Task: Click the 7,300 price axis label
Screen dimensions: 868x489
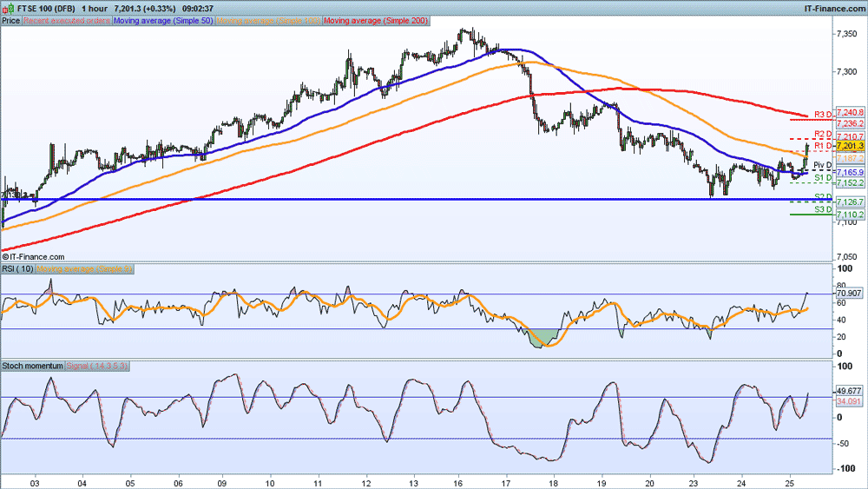Action: tap(847, 72)
